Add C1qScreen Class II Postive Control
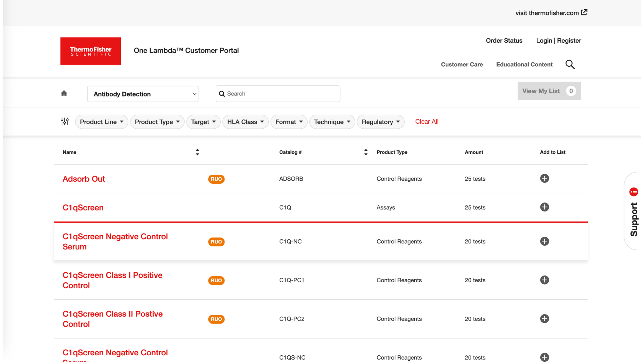Image resolution: width=644 pixels, height=362 pixels. click(544, 319)
